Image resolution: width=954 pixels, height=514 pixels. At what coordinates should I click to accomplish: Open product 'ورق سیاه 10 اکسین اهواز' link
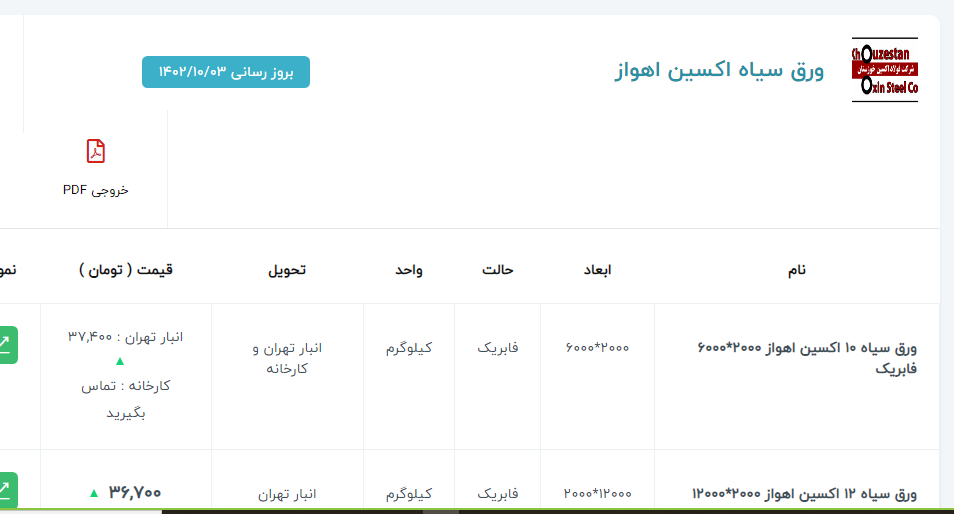[x=805, y=358]
